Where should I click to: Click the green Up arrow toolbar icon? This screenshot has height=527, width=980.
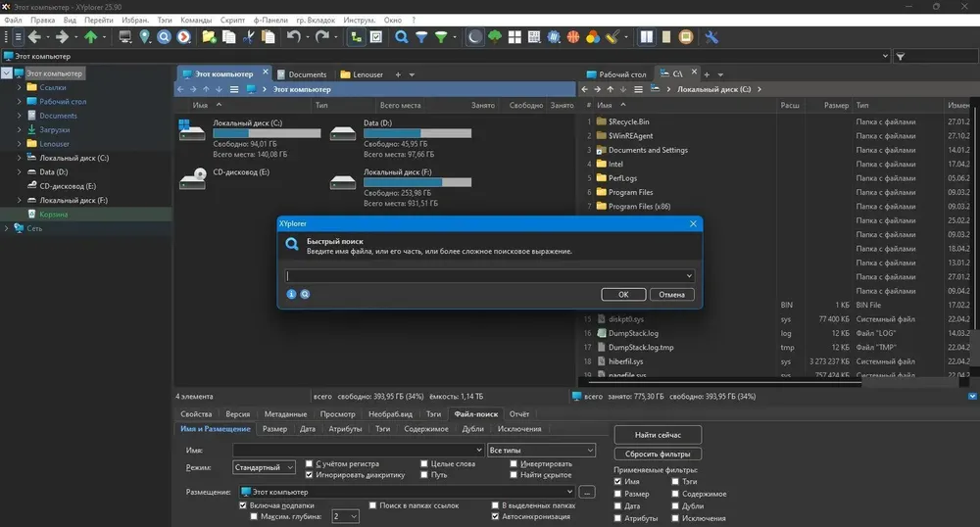(90, 37)
